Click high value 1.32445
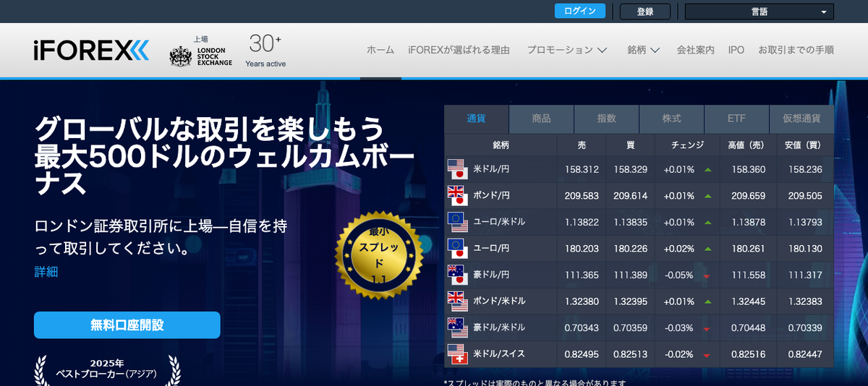The height and width of the screenshot is (386, 868). [749, 301]
